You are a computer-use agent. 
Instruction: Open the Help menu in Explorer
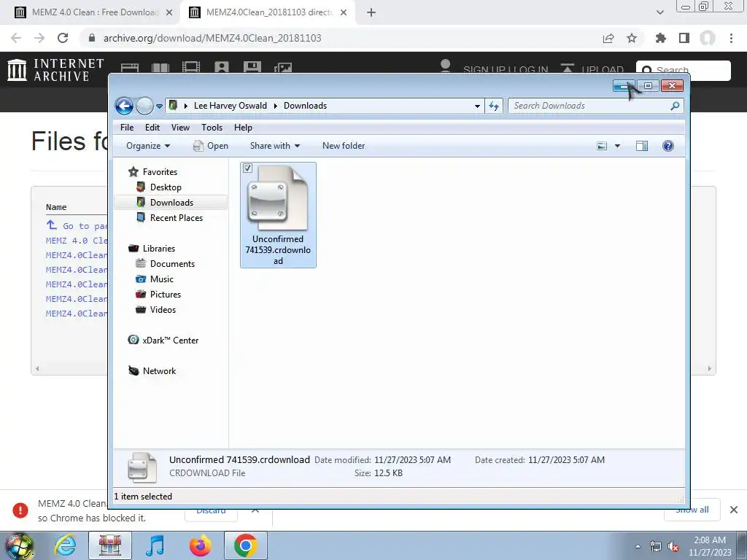(243, 128)
